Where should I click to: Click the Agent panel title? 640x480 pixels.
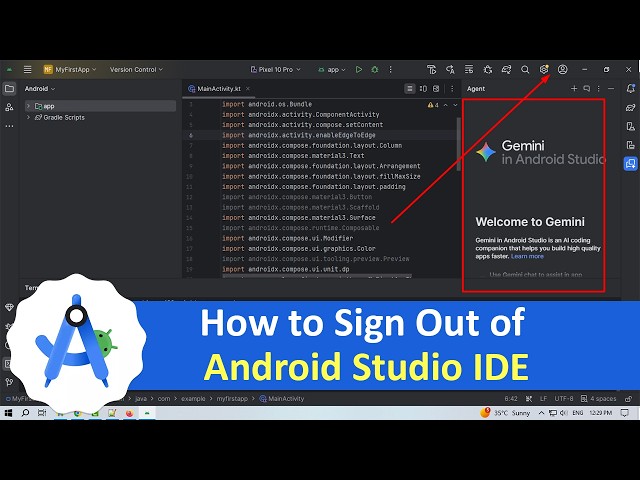(x=476, y=89)
